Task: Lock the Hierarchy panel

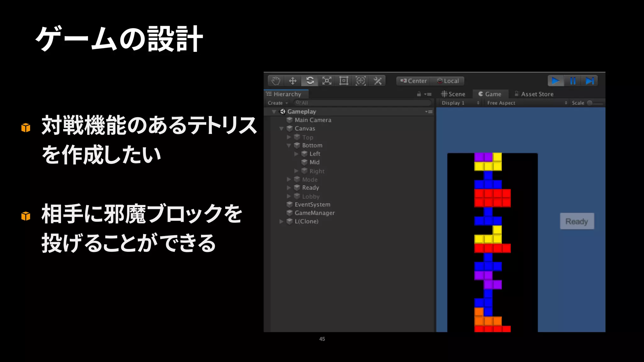Action: coord(419,94)
